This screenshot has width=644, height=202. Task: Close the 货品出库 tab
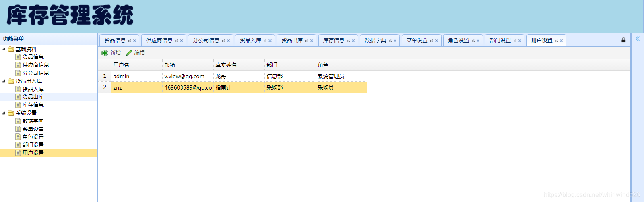point(312,41)
